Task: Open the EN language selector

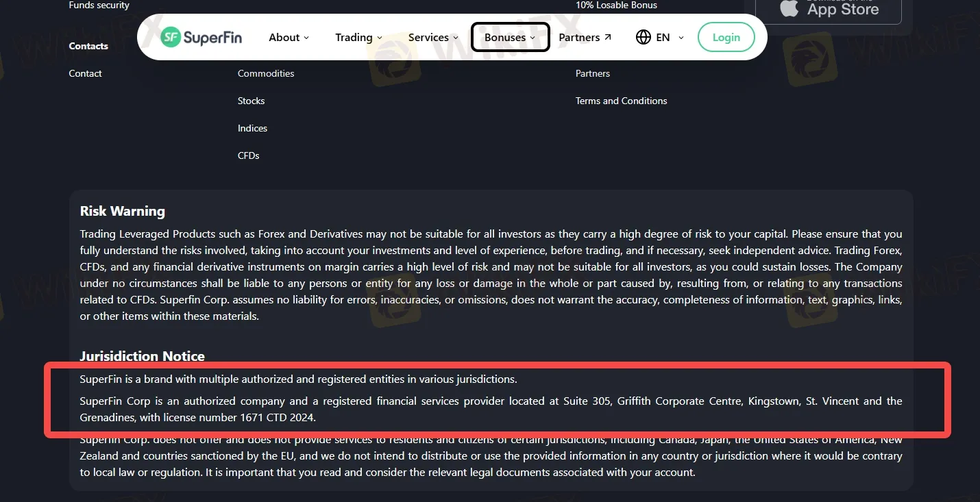Action: point(660,38)
